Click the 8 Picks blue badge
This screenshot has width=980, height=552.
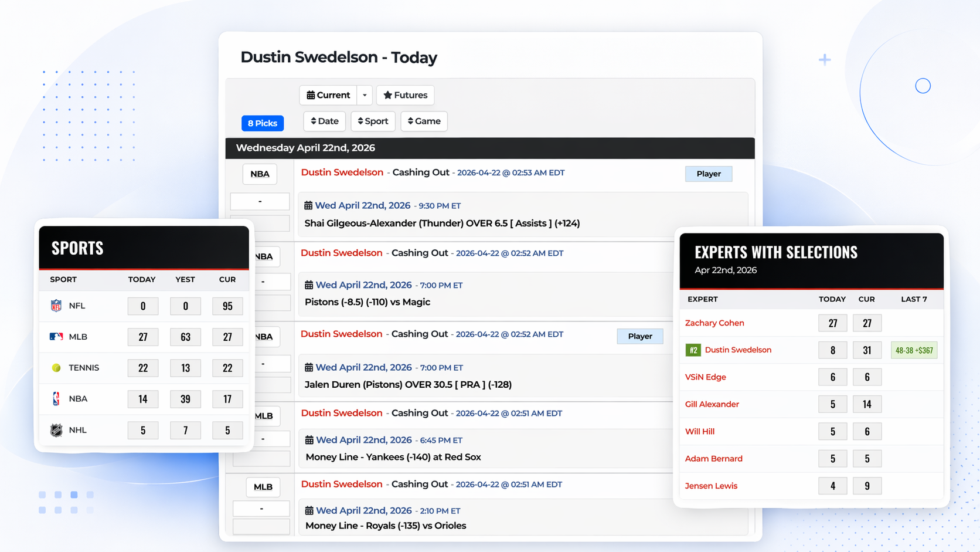[x=262, y=123]
